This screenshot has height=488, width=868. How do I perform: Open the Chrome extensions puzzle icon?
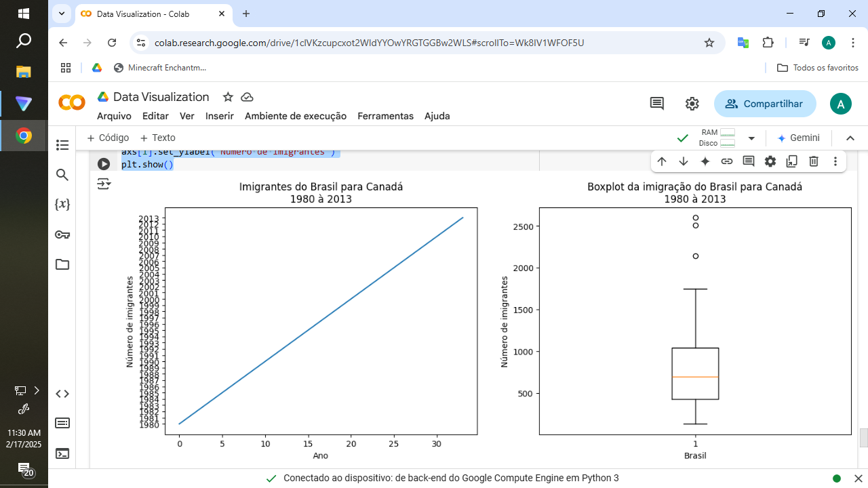tap(768, 43)
